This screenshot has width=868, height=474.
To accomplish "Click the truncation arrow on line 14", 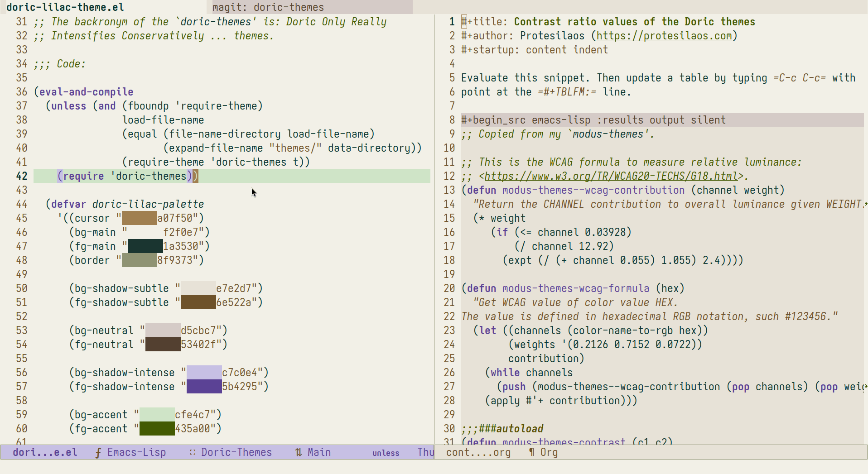I will point(866,204).
